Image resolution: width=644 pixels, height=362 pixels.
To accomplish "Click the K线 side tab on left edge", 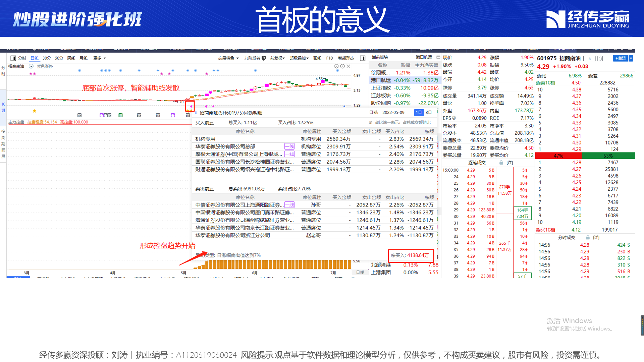I will (3, 107).
